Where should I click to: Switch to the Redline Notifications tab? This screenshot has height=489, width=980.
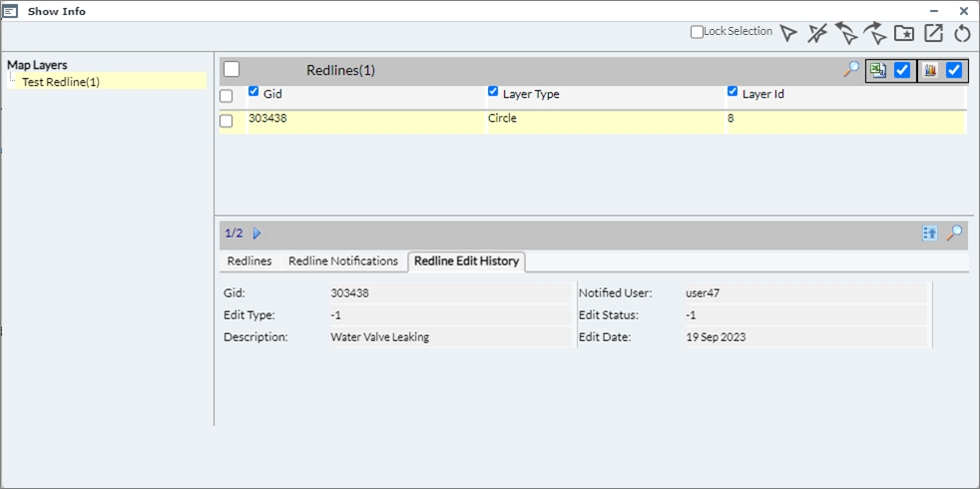click(x=343, y=261)
